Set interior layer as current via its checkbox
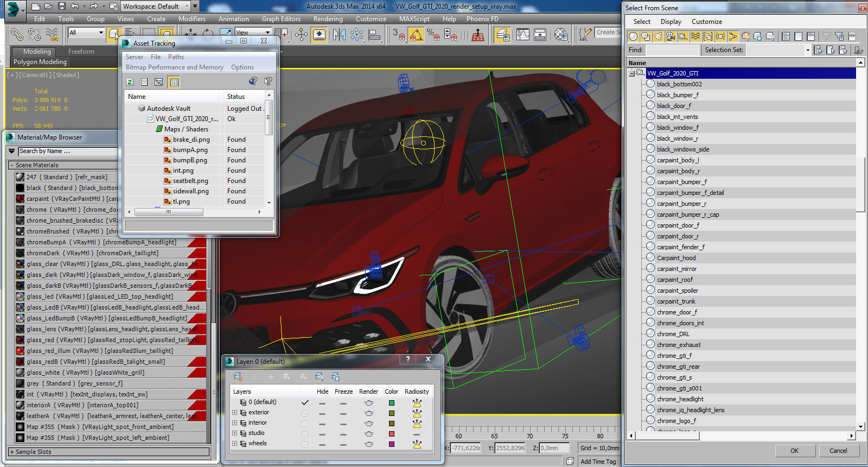868x467 pixels. coord(304,424)
